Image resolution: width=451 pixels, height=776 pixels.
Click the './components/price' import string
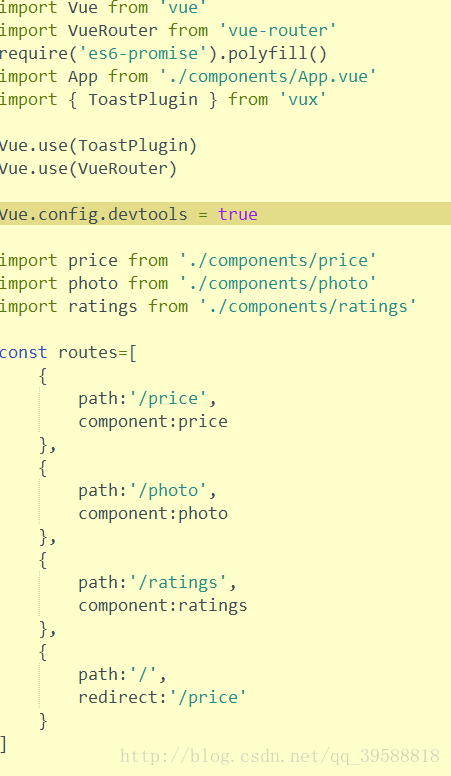tap(278, 261)
